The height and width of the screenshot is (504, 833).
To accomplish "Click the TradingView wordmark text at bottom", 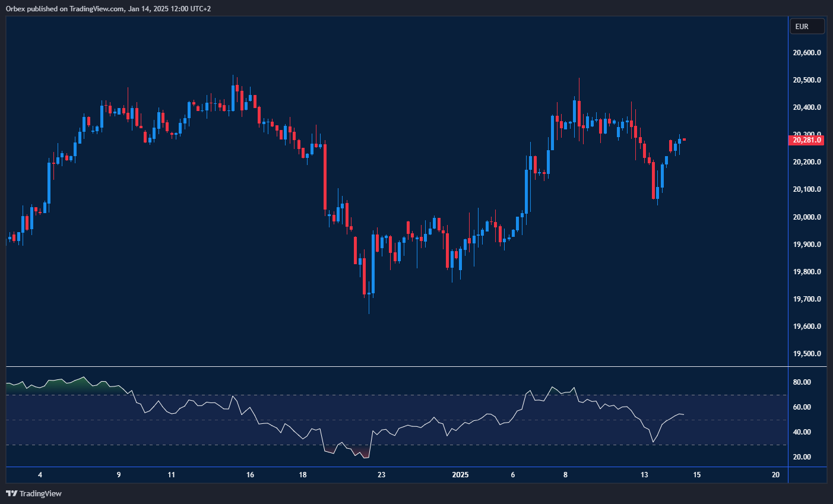I will point(40,494).
